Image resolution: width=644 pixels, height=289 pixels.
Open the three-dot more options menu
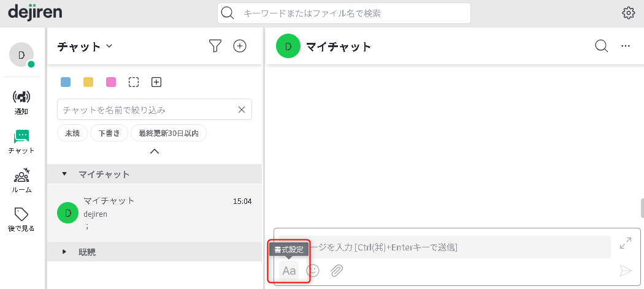tap(626, 46)
